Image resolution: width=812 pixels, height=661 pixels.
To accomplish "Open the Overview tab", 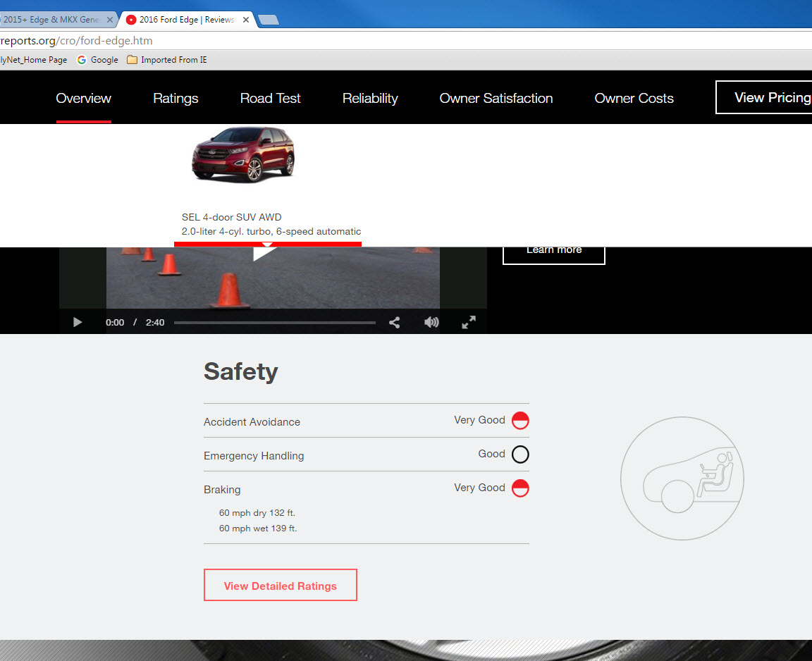I will click(83, 99).
